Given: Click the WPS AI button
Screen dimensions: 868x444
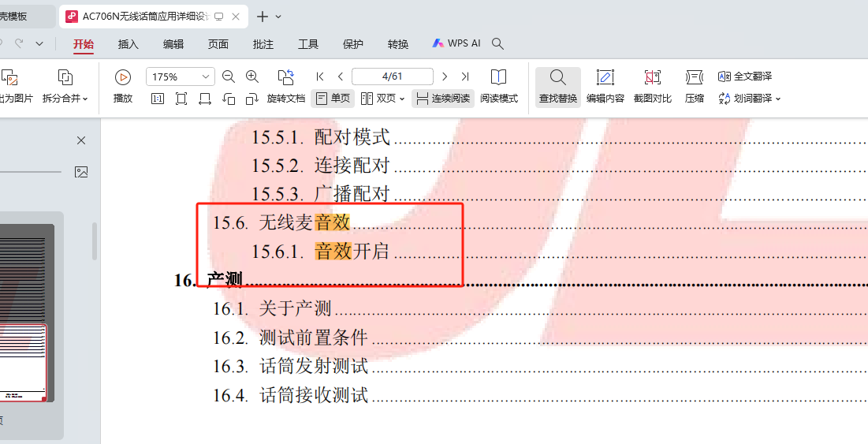Looking at the screenshot, I should 456,43.
